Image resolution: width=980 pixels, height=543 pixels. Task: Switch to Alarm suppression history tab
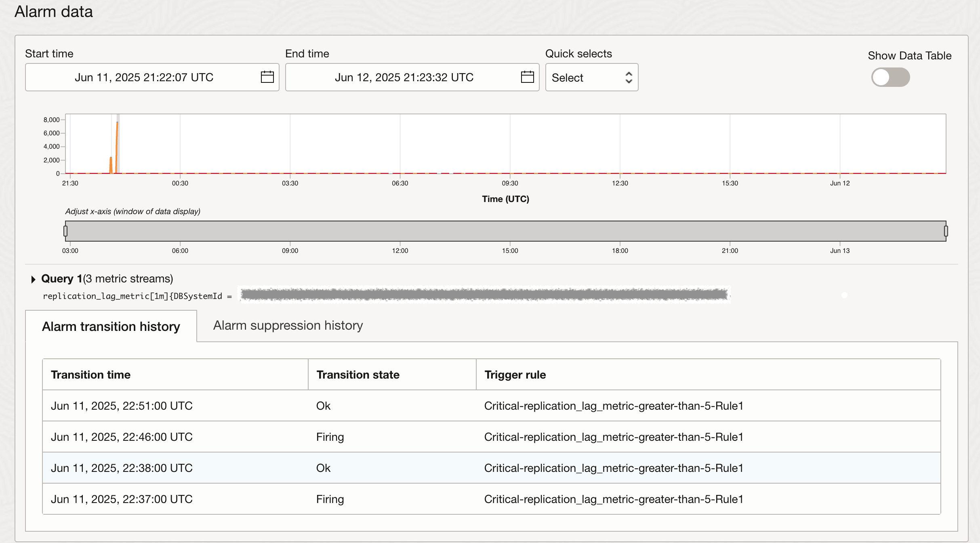pos(288,325)
